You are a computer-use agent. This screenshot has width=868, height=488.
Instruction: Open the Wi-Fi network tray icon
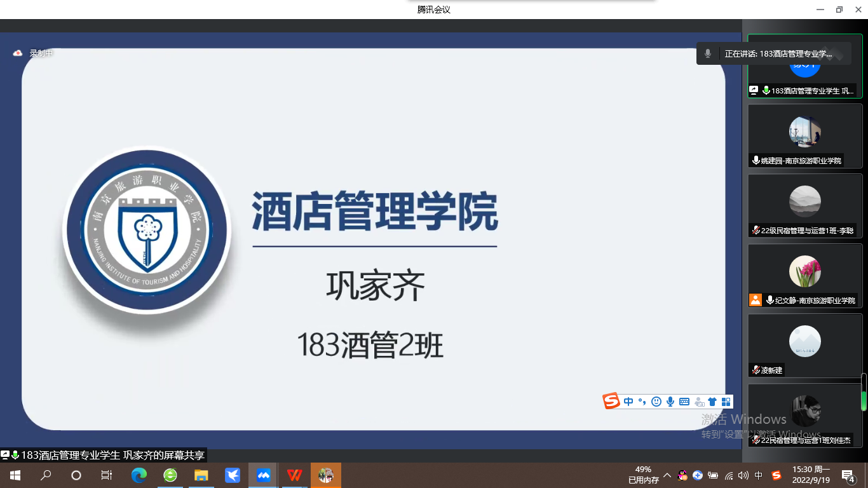coord(729,475)
